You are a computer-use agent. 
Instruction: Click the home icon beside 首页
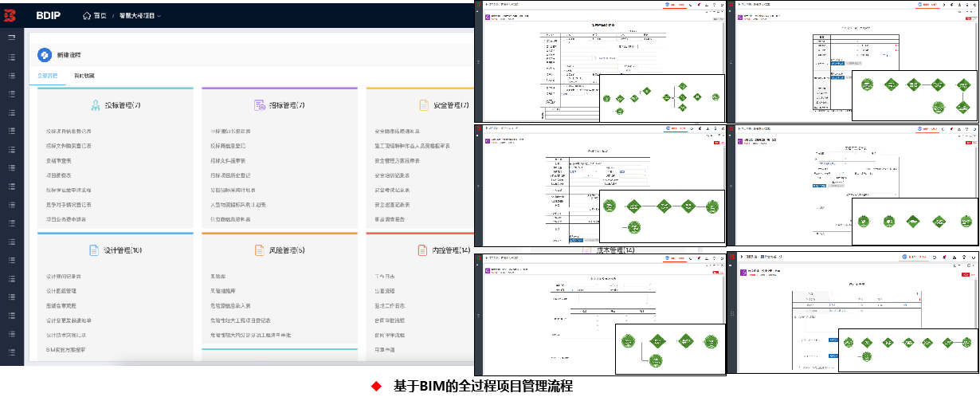tap(86, 16)
